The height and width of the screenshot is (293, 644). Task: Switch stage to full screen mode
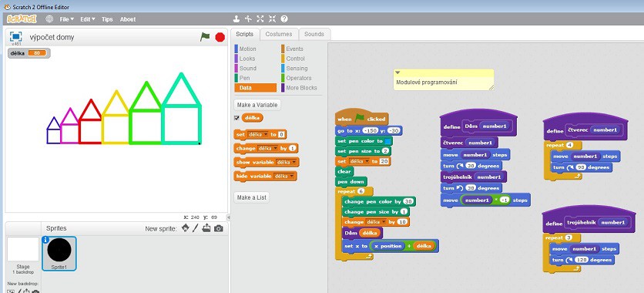pos(15,36)
